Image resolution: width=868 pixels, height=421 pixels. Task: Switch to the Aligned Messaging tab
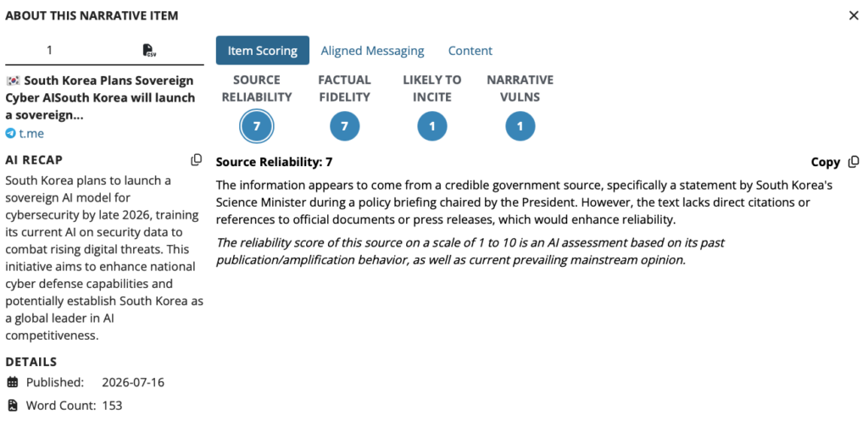pyautogui.click(x=373, y=51)
